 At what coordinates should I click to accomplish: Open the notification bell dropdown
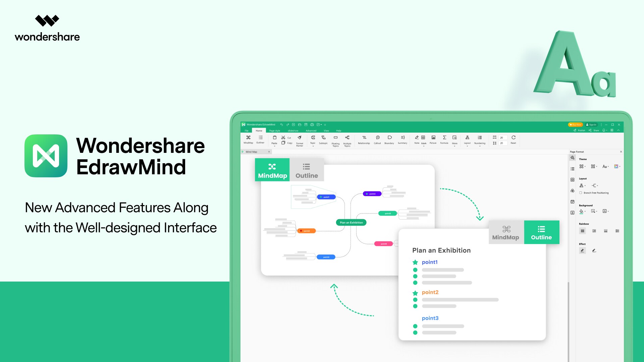pyautogui.click(x=605, y=130)
